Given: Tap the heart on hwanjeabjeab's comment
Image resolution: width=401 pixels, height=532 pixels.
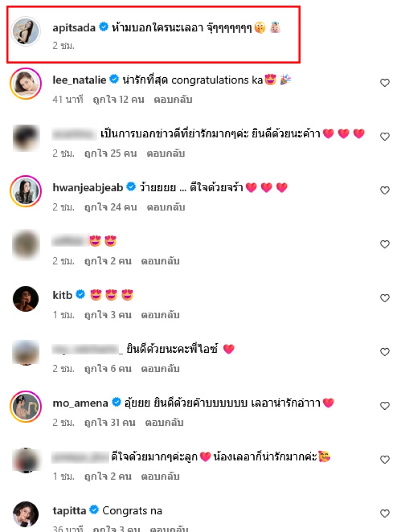Looking at the screenshot, I should tap(384, 190).
